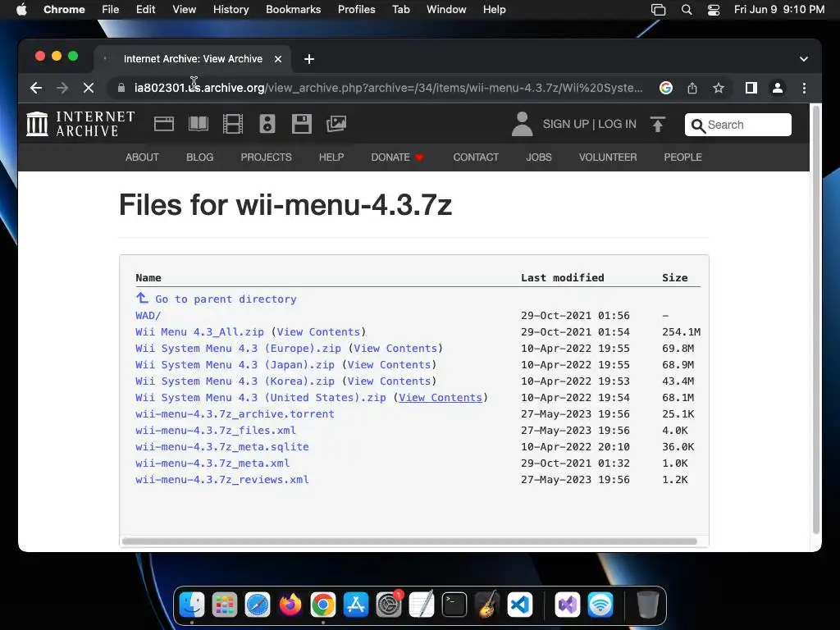Click the share page icon
The image size is (840, 630).
coord(692,88)
